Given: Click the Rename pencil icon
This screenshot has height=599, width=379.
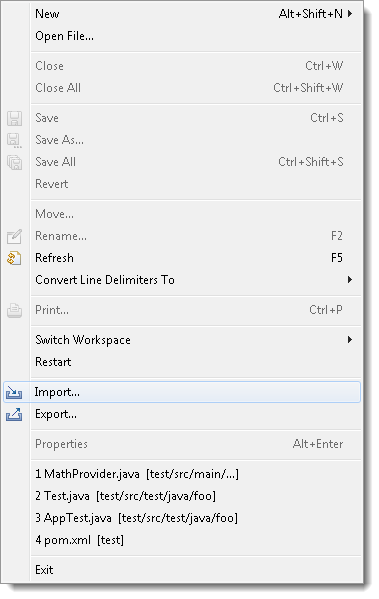Looking at the screenshot, I should tap(14, 236).
